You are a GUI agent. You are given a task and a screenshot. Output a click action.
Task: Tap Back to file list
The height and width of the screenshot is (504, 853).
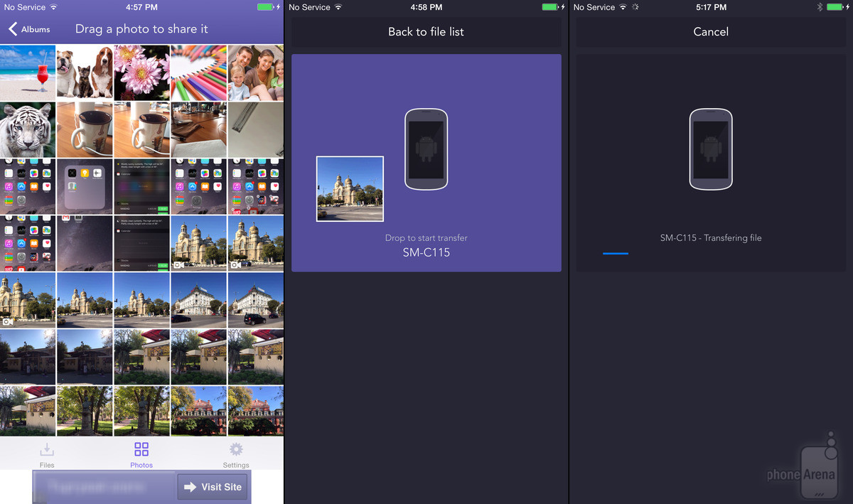pyautogui.click(x=426, y=32)
